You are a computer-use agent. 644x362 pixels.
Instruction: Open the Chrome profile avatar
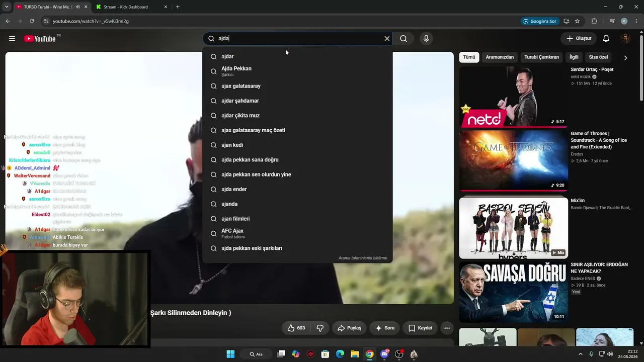[624, 21]
